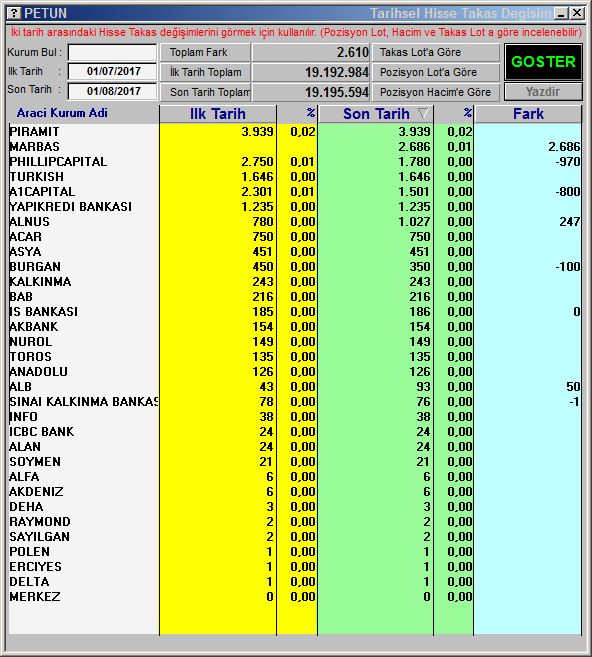
Task: Select the SINAI KALKINMA BANKASI row
Action: coord(295,402)
